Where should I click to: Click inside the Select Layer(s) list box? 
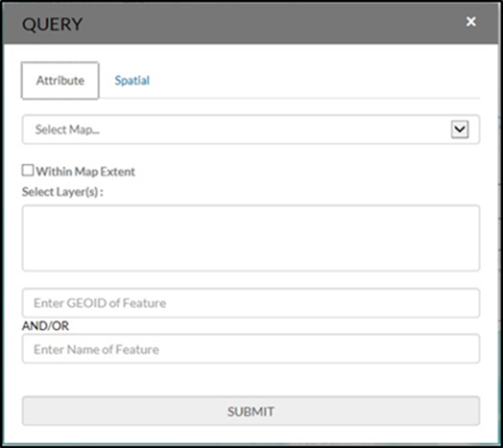pos(251,238)
